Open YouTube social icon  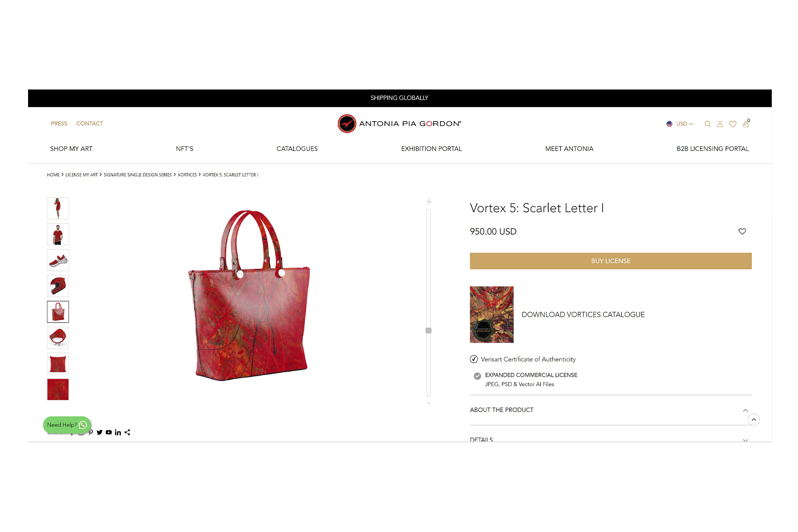(x=109, y=432)
